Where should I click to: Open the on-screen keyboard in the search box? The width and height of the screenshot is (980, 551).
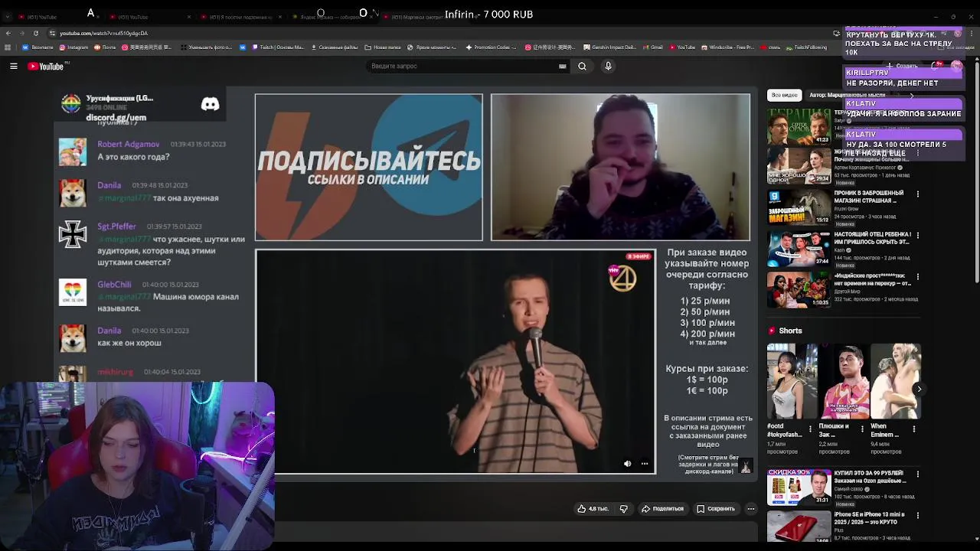click(563, 67)
